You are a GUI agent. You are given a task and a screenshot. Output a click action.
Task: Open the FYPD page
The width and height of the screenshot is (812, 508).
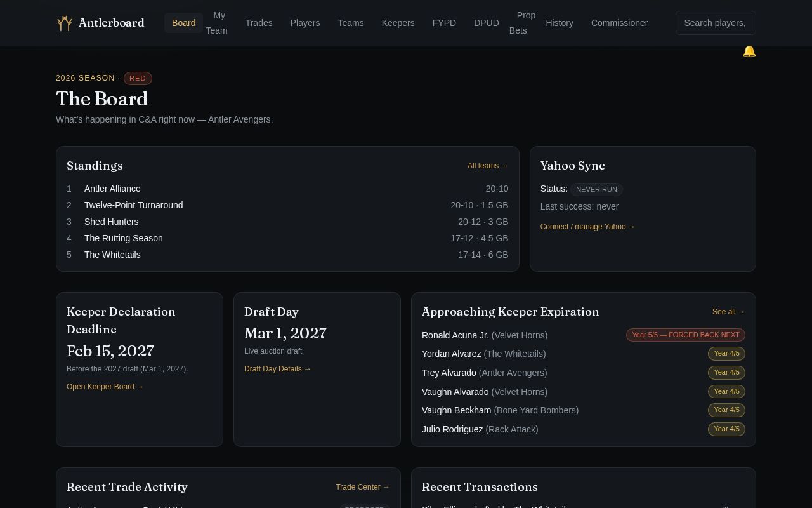tap(444, 23)
